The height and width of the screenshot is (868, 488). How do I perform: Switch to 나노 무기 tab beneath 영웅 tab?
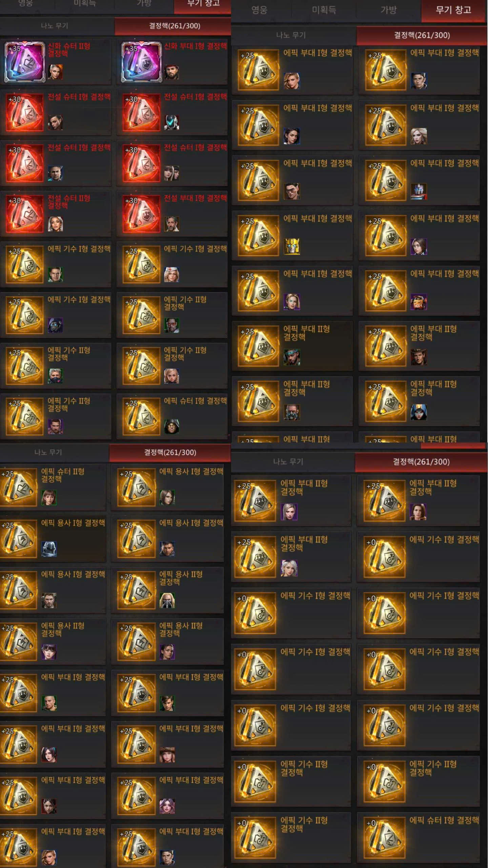291,35
